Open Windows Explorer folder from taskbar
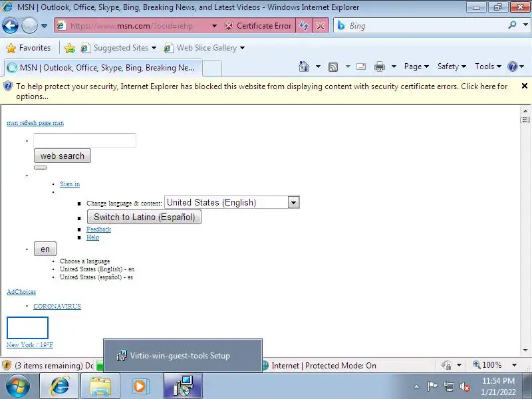 [100, 386]
